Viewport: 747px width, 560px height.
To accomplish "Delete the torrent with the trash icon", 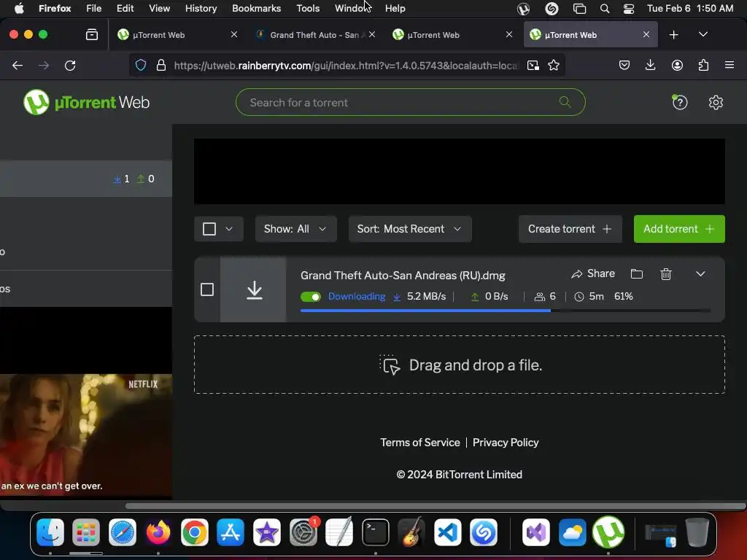I will (666, 274).
